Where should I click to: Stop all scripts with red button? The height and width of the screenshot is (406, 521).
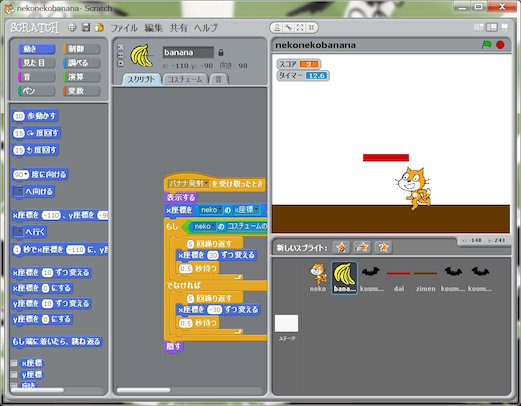tap(500, 45)
